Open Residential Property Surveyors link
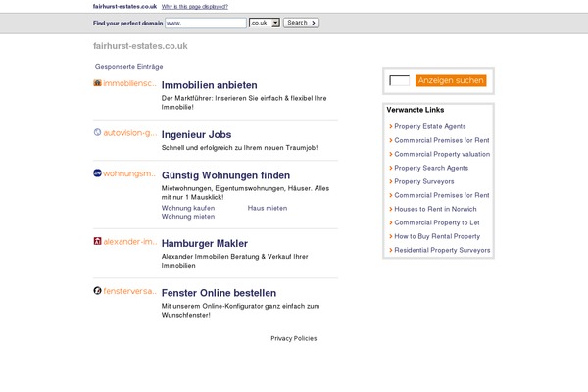Viewport: 588px width, 392px height. 442,250
